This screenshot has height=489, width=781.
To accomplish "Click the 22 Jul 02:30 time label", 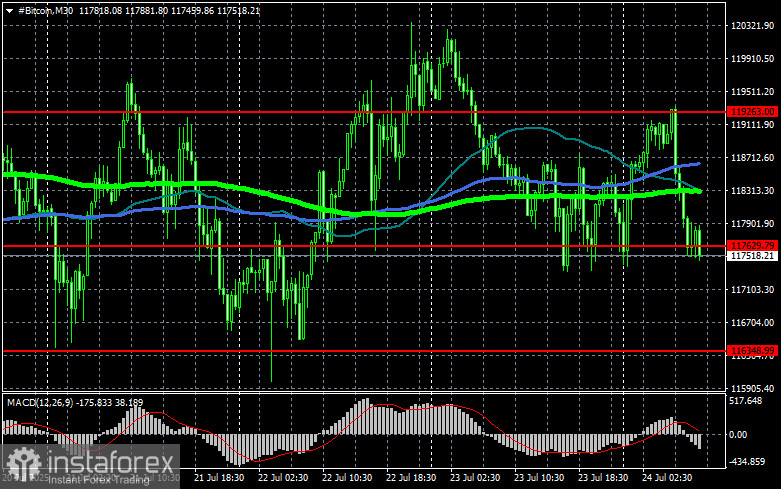I will (x=283, y=478).
